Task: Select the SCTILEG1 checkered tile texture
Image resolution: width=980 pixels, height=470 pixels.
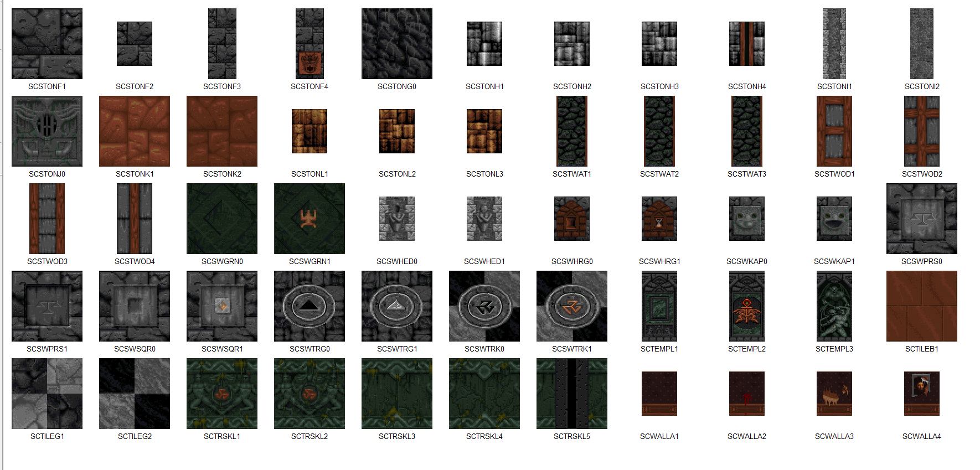Action: [x=47, y=394]
